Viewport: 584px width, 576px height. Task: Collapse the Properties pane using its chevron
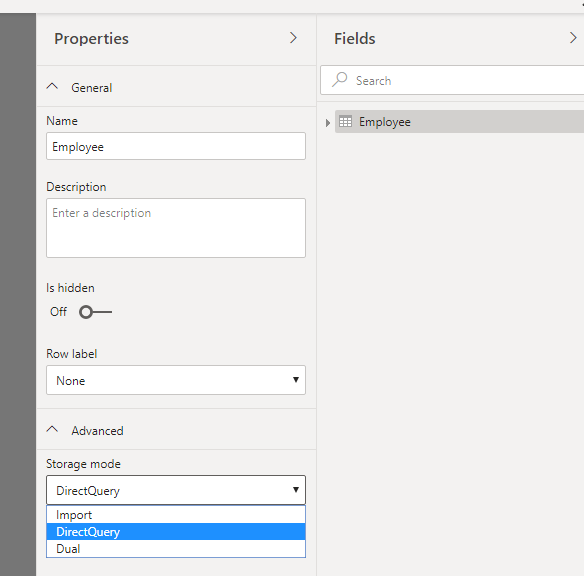293,38
